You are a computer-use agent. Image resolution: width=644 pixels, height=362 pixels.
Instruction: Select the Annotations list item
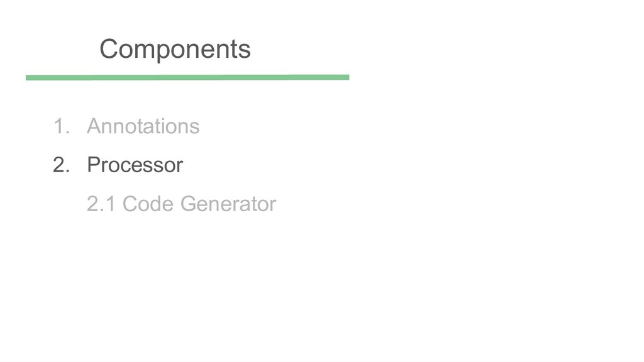coord(143,126)
